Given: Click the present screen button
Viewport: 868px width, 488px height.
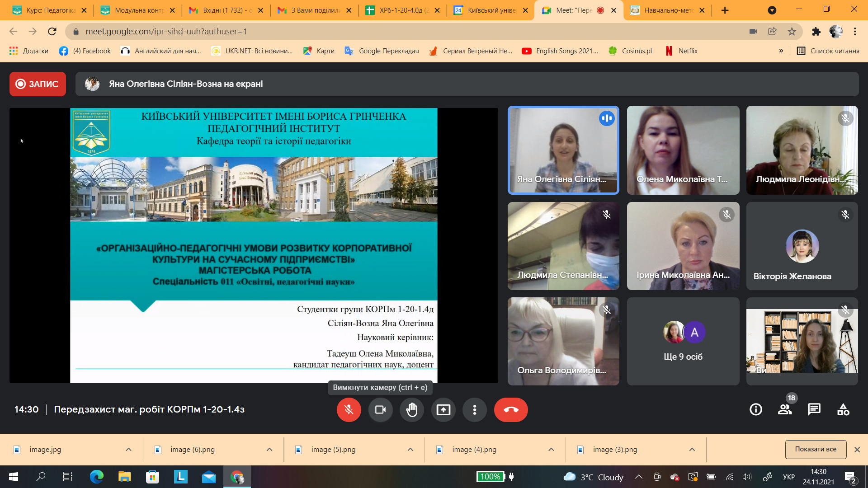Looking at the screenshot, I should pyautogui.click(x=443, y=409).
